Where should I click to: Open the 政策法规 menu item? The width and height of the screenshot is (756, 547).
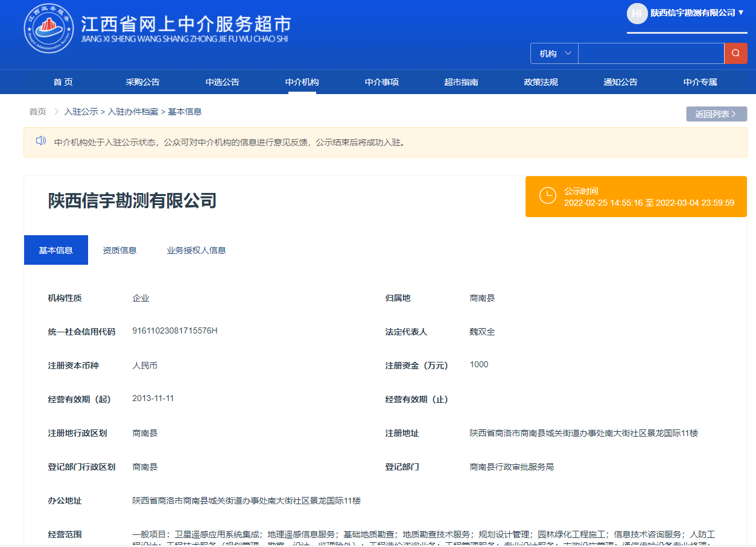[541, 81]
